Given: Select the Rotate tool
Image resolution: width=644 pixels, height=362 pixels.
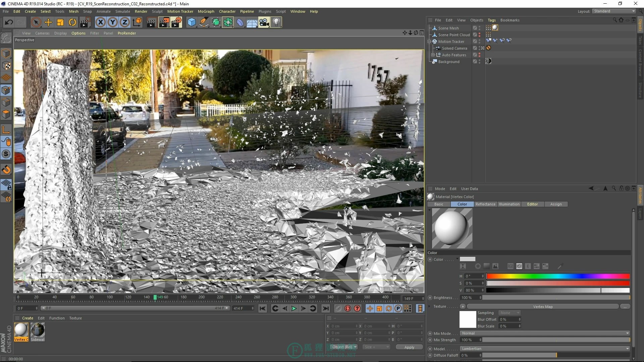Looking at the screenshot, I should (x=72, y=22).
